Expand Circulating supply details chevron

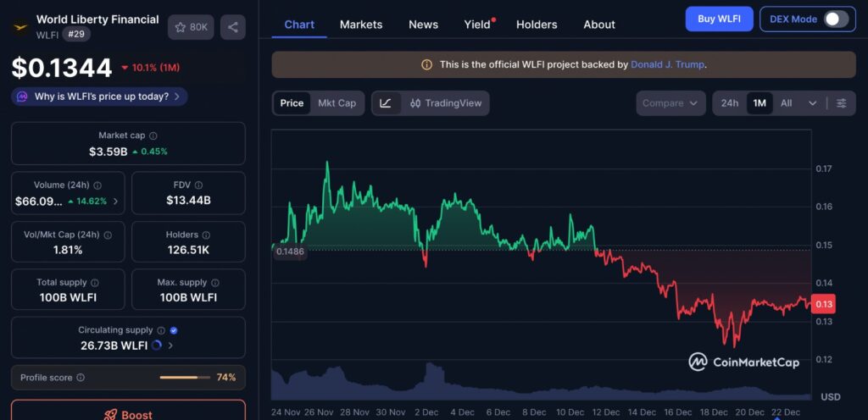tap(170, 346)
